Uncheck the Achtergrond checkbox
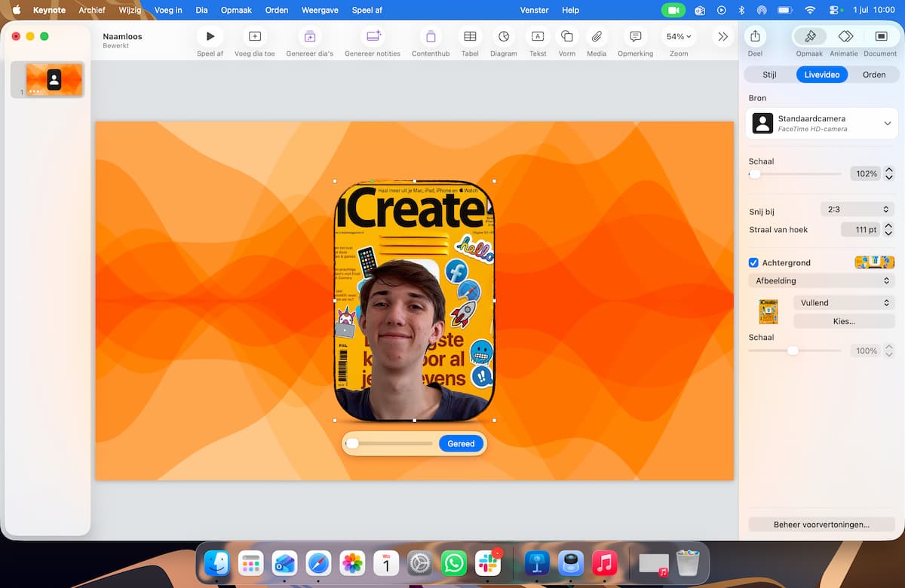905x588 pixels. tap(753, 262)
